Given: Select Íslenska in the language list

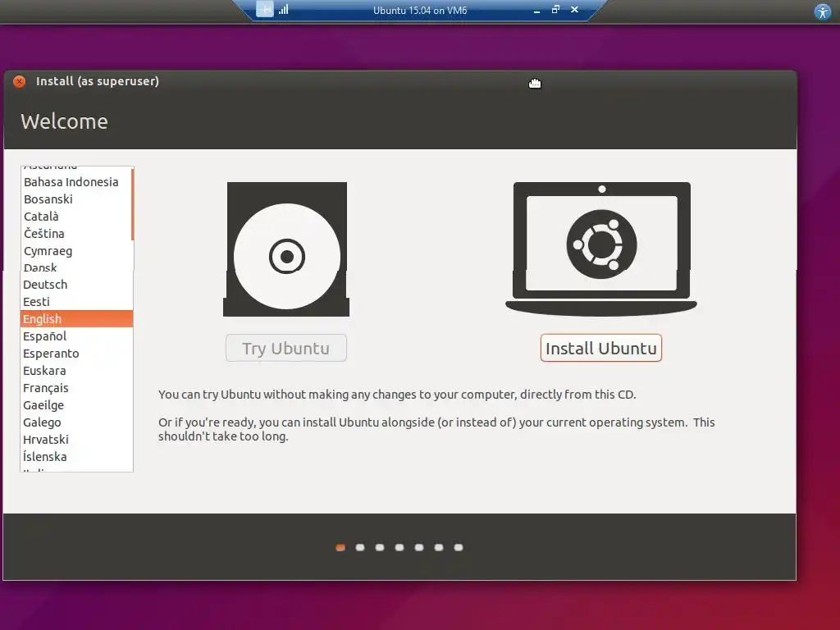Looking at the screenshot, I should pyautogui.click(x=76, y=456).
